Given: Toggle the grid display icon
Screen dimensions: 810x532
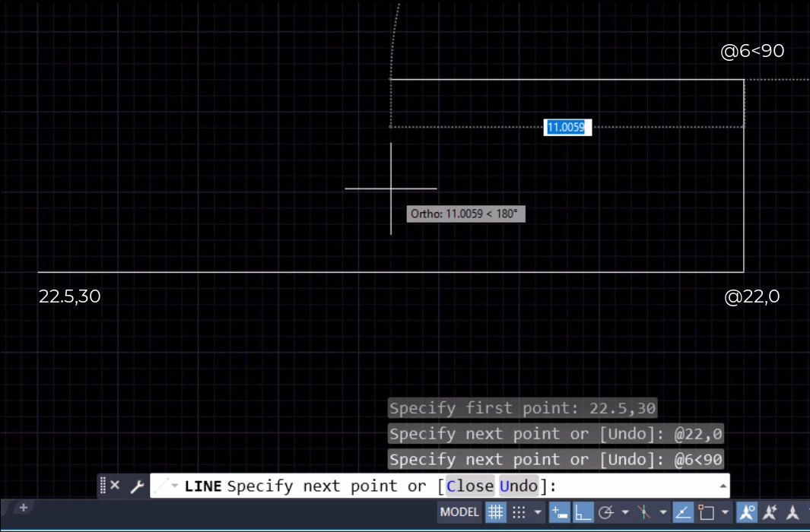Looking at the screenshot, I should (496, 512).
